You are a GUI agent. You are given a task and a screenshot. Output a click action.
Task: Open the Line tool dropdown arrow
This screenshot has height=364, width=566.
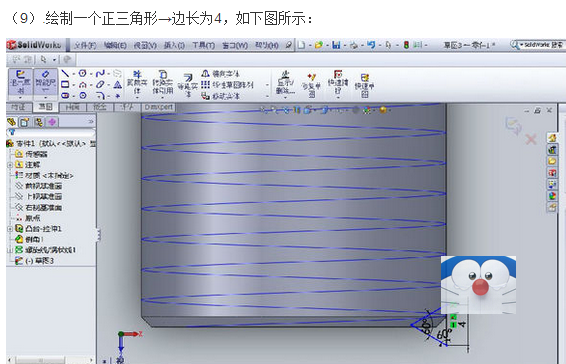tap(73, 74)
